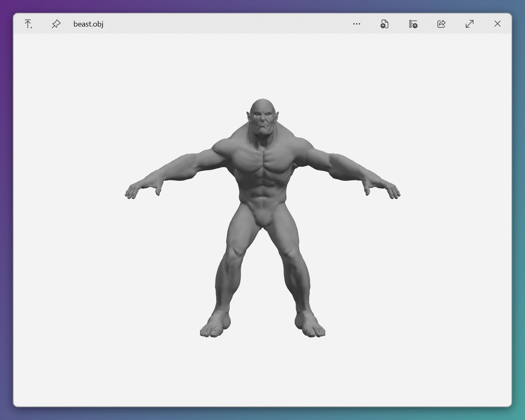Click the up-arrow icon left of the pin

click(x=28, y=24)
